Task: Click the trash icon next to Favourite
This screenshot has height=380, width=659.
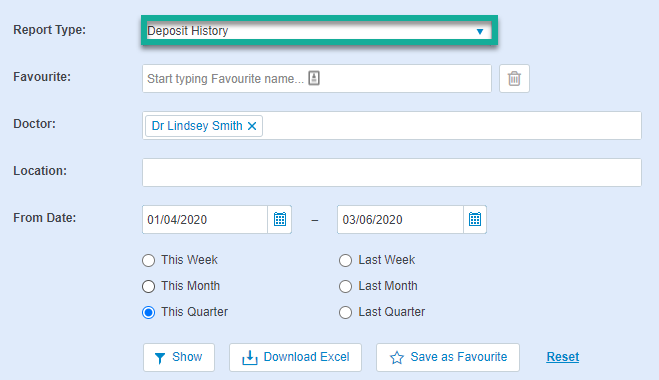Action: (514, 79)
